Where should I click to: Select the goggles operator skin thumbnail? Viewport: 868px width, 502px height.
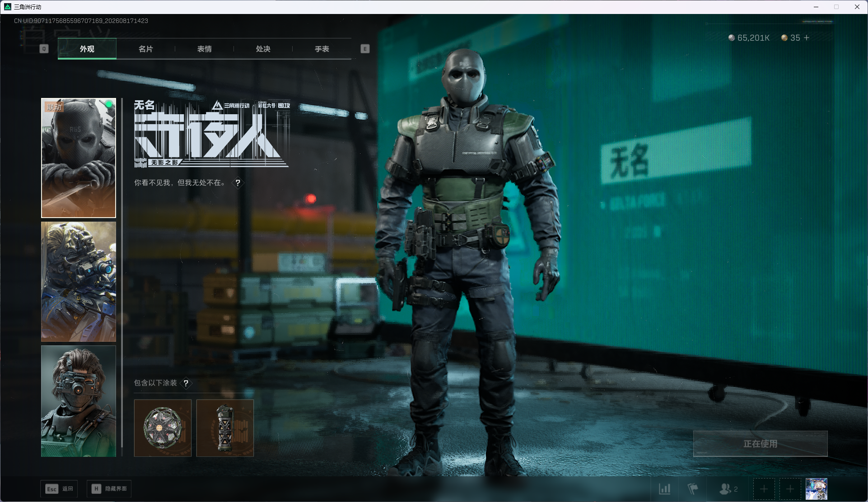(79, 401)
